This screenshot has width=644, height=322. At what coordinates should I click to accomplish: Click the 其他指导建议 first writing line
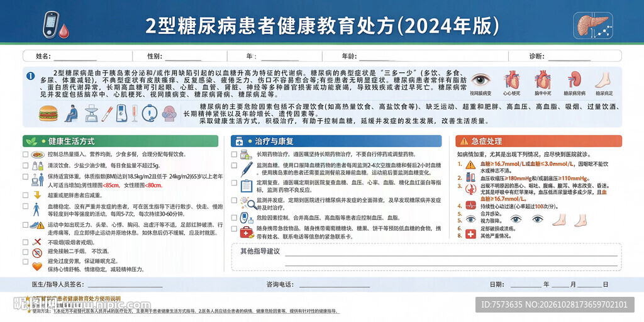451,255
